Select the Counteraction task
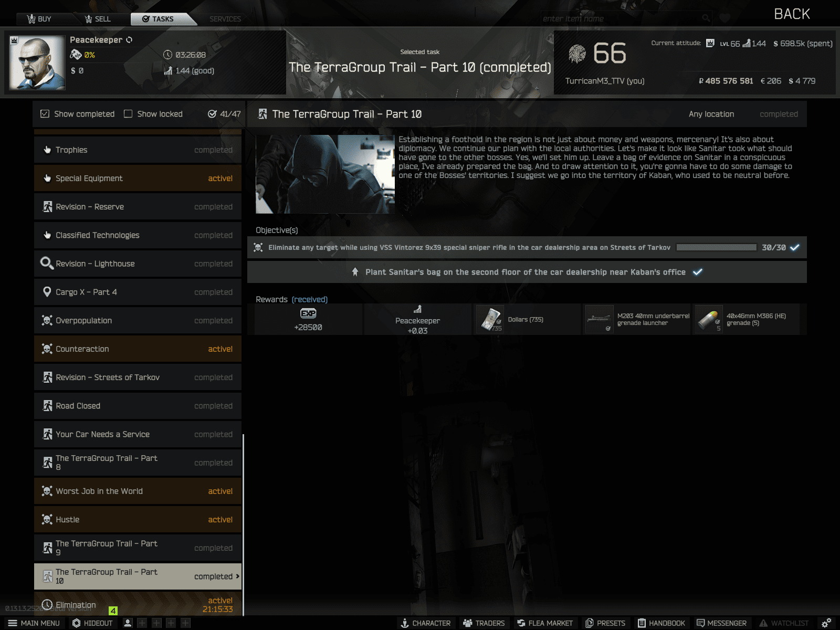The width and height of the screenshot is (840, 630). point(138,349)
